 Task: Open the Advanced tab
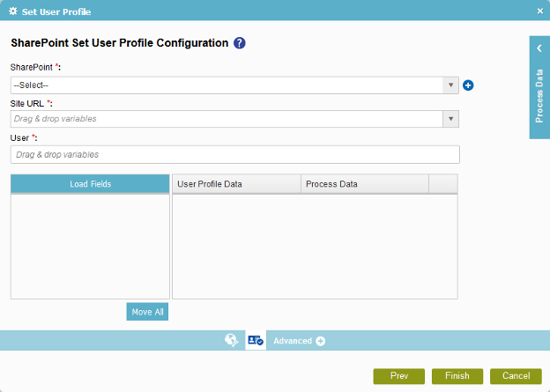293,341
